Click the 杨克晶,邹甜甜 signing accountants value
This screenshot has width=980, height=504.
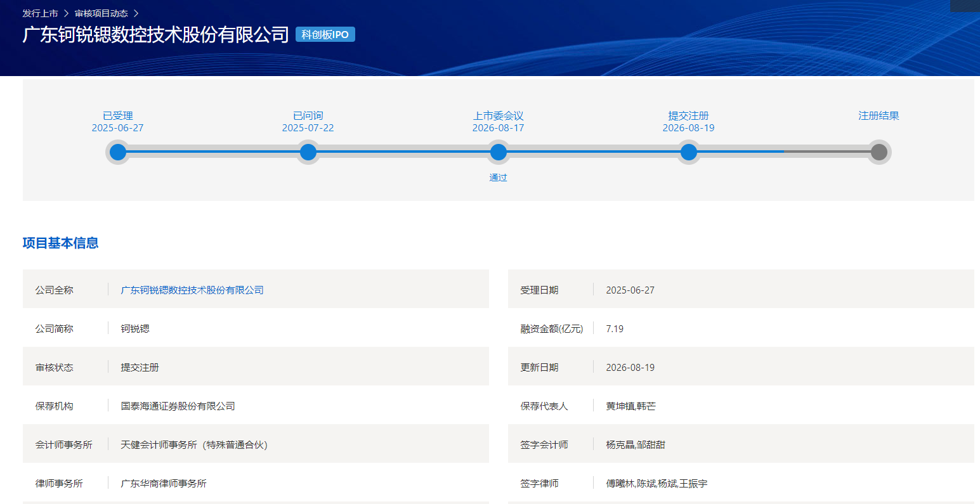tap(636, 445)
